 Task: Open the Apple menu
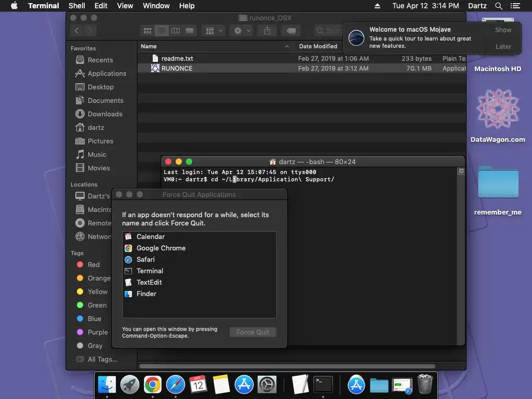click(14, 6)
